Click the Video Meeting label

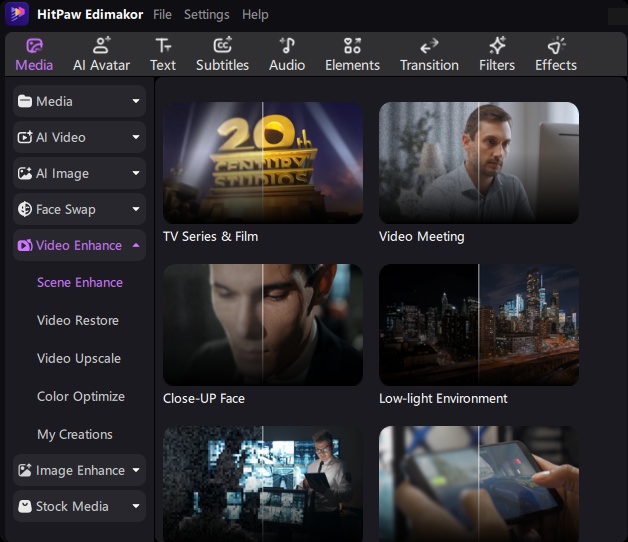pyautogui.click(x=422, y=236)
